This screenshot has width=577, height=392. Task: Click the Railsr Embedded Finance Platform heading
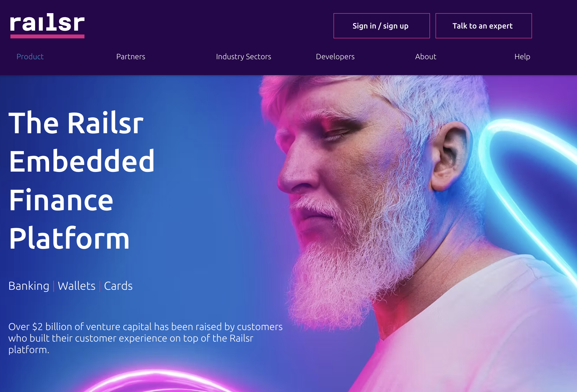[x=81, y=180]
